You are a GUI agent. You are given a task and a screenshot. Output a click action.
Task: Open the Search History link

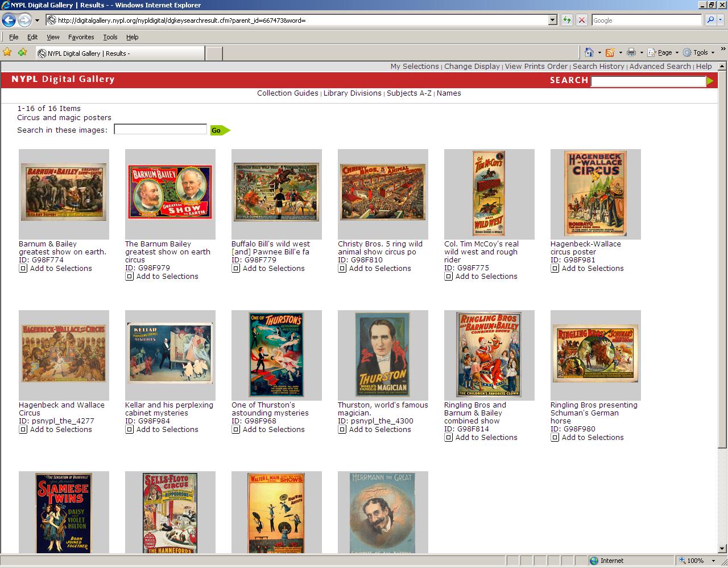pyautogui.click(x=598, y=67)
